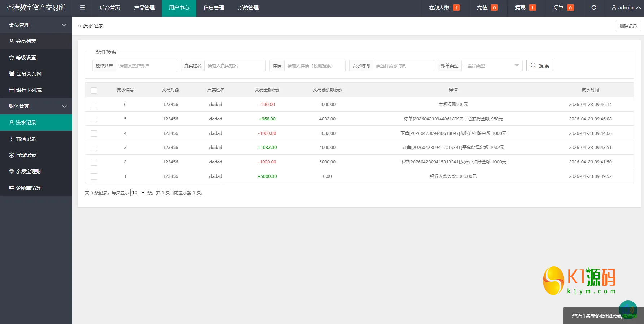The width and height of the screenshot is (644, 324).
Task: Open the 账单类型 dropdown
Action: point(492,65)
